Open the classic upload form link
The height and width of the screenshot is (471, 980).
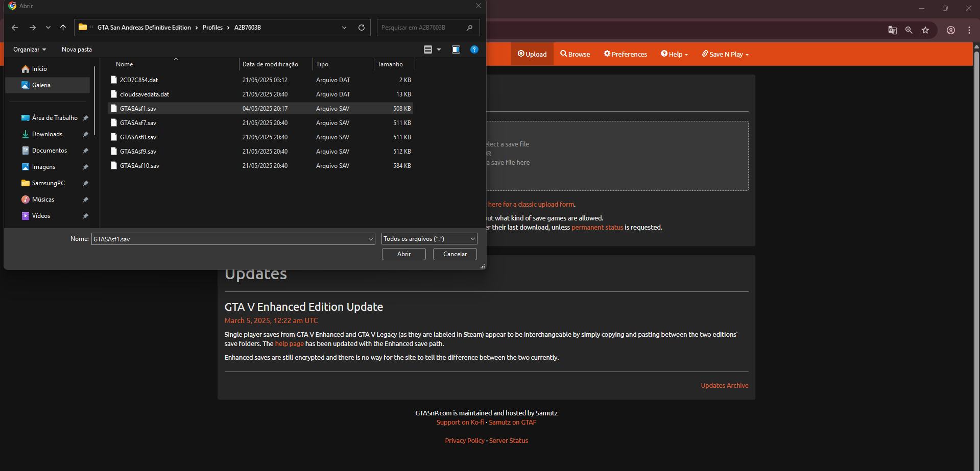531,205
